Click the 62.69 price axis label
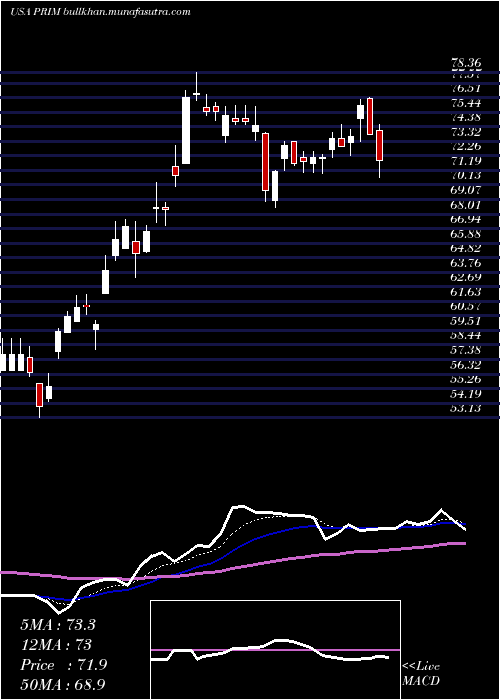 [466, 277]
